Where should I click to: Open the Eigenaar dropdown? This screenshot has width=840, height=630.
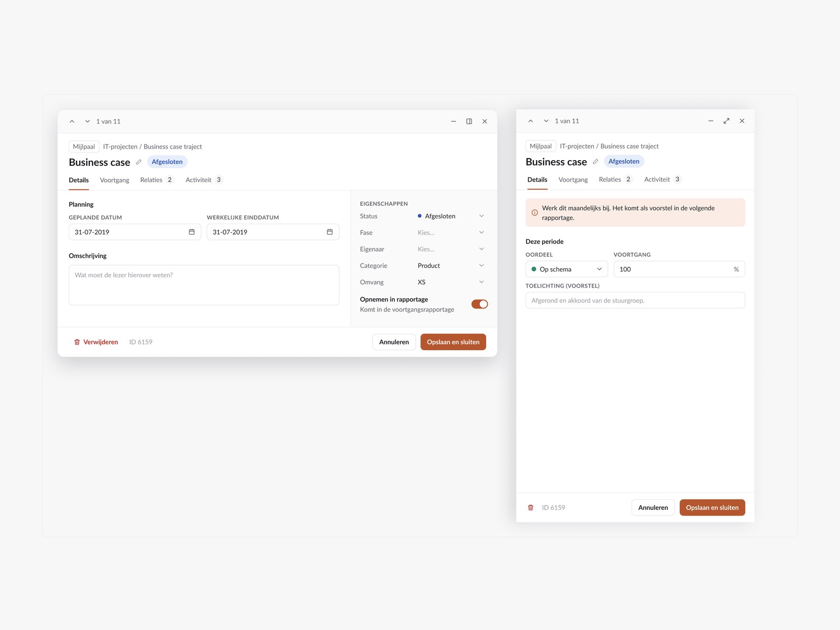[x=451, y=249]
